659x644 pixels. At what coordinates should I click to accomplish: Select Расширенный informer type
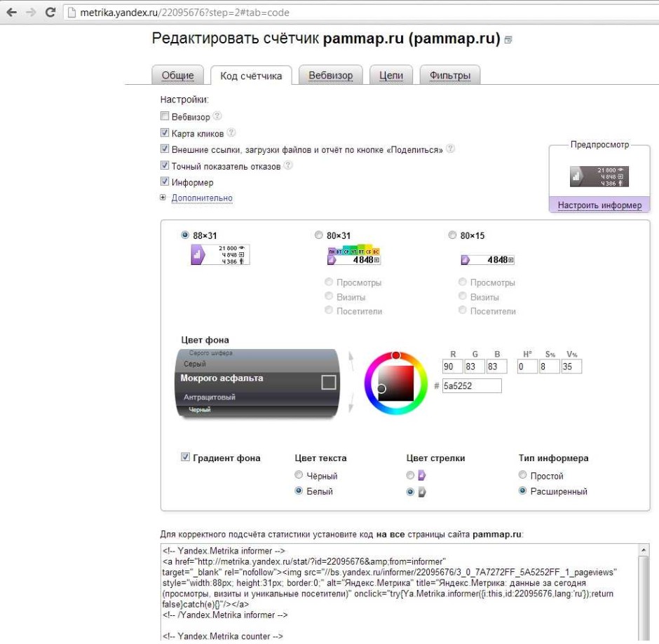pos(522,491)
